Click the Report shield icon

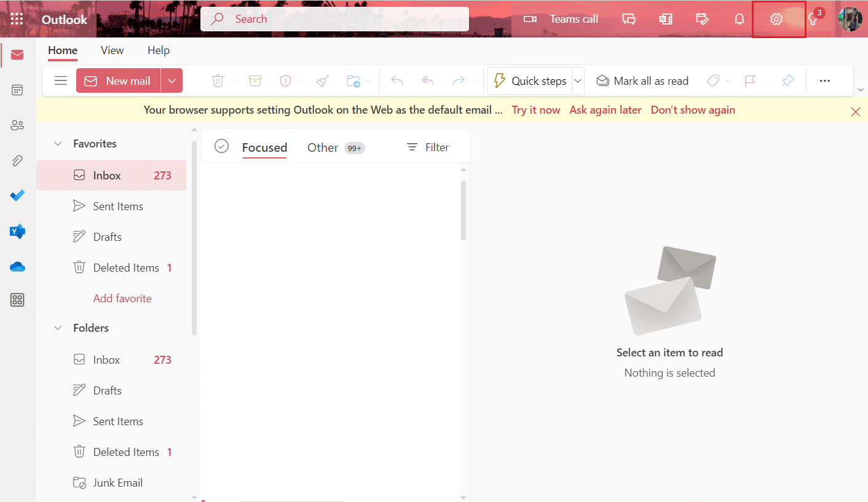coord(286,80)
